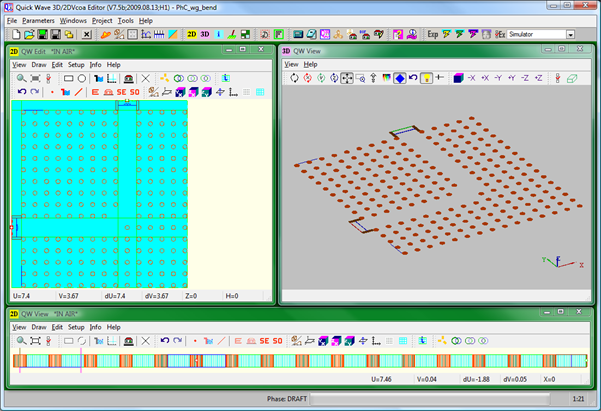Viewport: 601px width, 411px height.
Task: Toggle the cyan grid icon in QW Edit
Action: pos(260,92)
